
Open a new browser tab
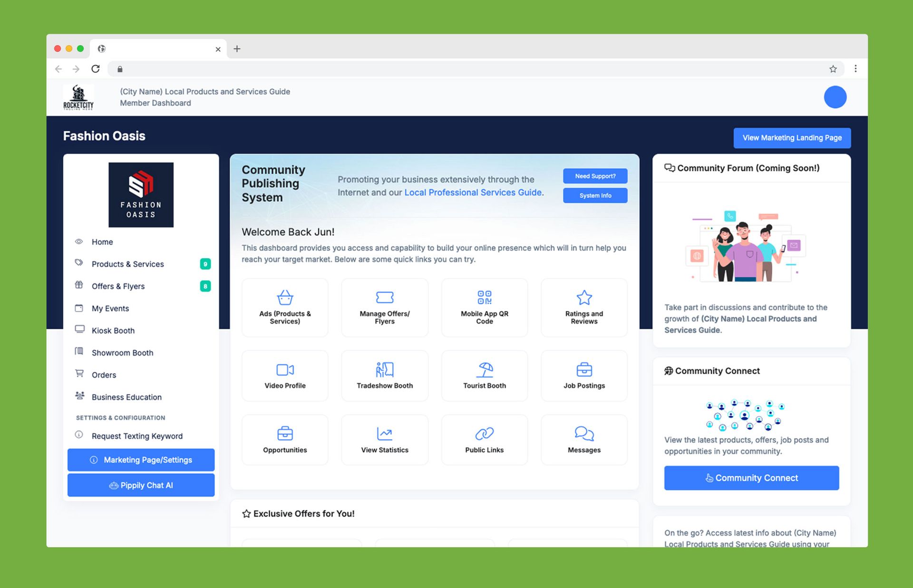[237, 48]
